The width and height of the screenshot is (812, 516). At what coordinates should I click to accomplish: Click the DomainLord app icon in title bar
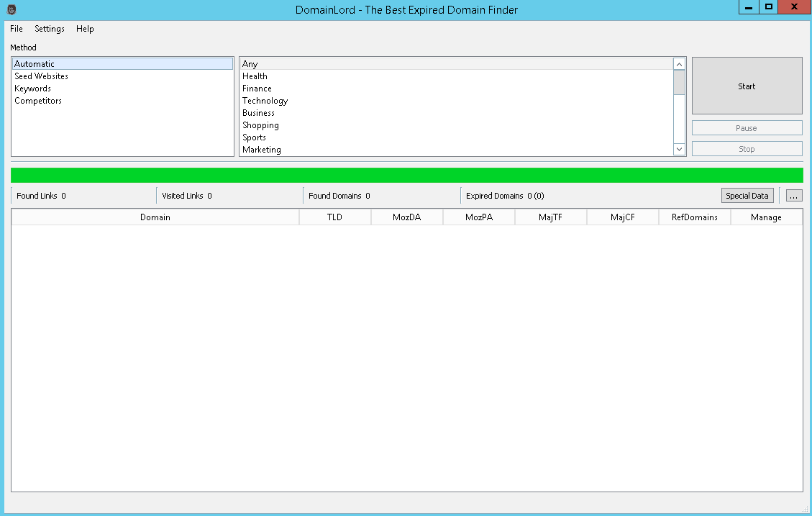pyautogui.click(x=12, y=9)
